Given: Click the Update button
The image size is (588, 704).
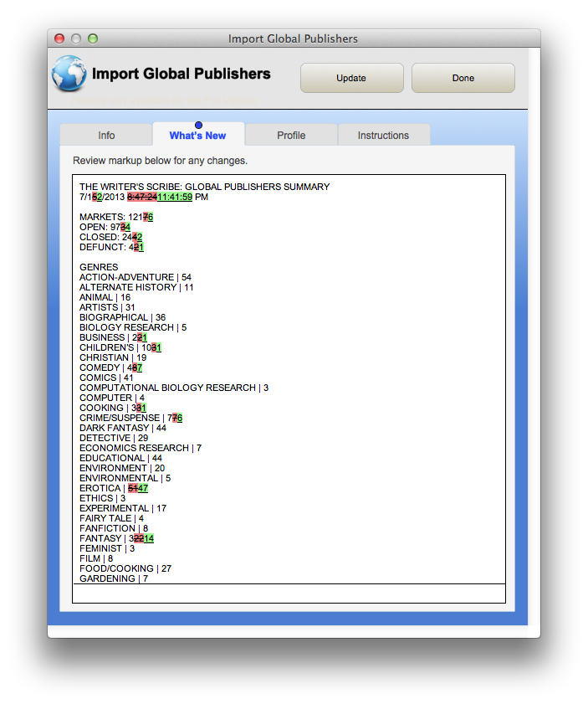Looking at the screenshot, I should tap(351, 78).
